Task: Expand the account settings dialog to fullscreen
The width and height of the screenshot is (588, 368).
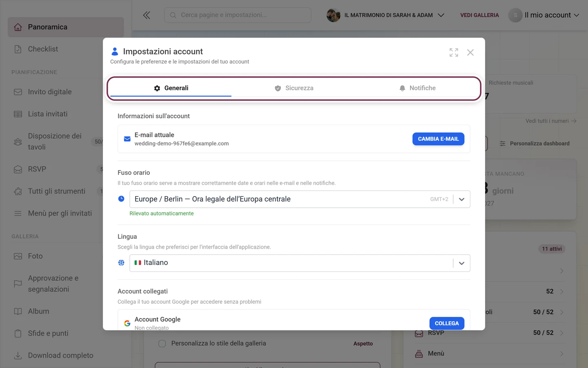Action: [x=454, y=52]
